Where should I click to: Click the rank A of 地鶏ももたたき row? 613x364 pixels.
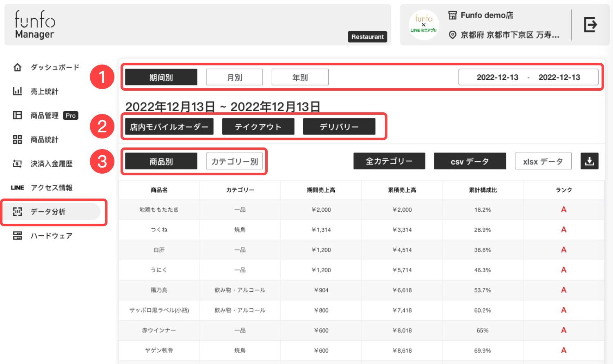(x=564, y=210)
